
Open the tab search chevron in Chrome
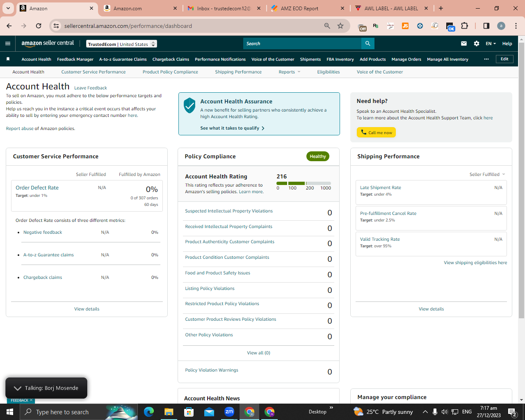8,8
